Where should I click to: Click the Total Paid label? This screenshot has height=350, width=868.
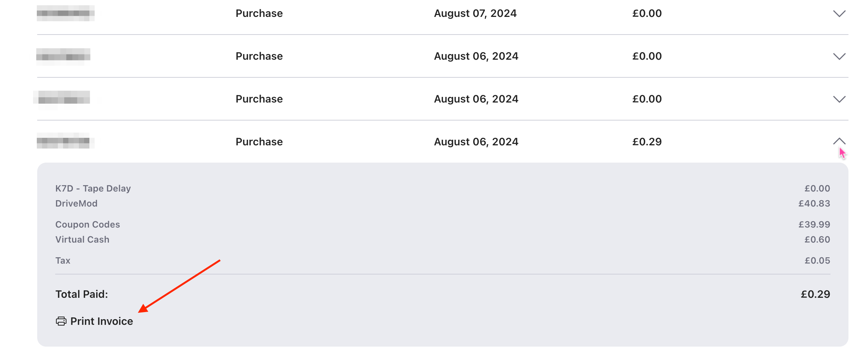point(82,294)
